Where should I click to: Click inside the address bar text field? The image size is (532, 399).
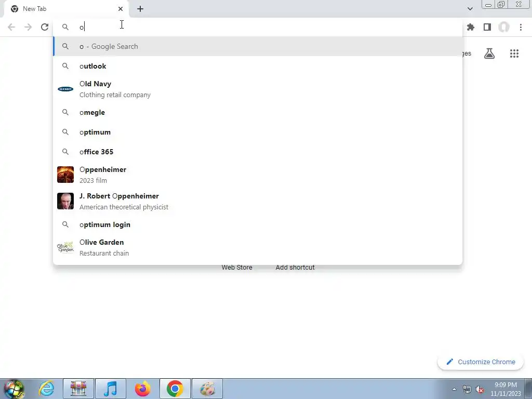coord(258,27)
